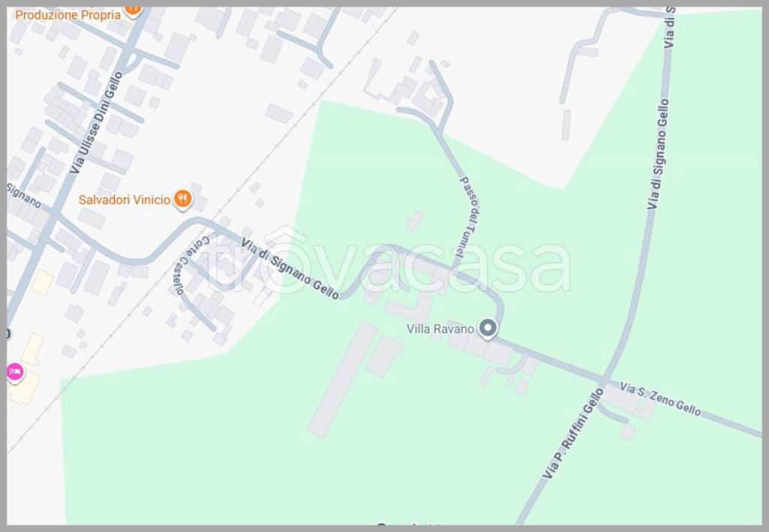Click the Salvadori Vinicio place name
The width and height of the screenshot is (769, 532).
pos(125,200)
